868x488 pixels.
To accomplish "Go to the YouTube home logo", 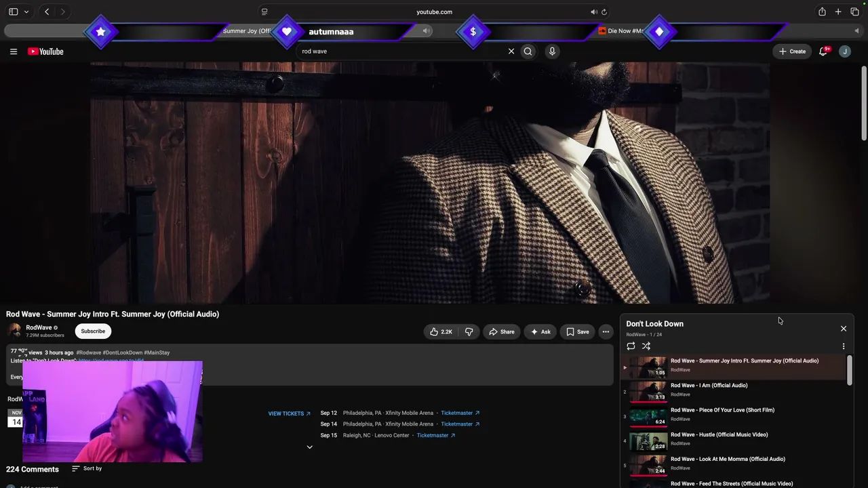I will pyautogui.click(x=45, y=52).
